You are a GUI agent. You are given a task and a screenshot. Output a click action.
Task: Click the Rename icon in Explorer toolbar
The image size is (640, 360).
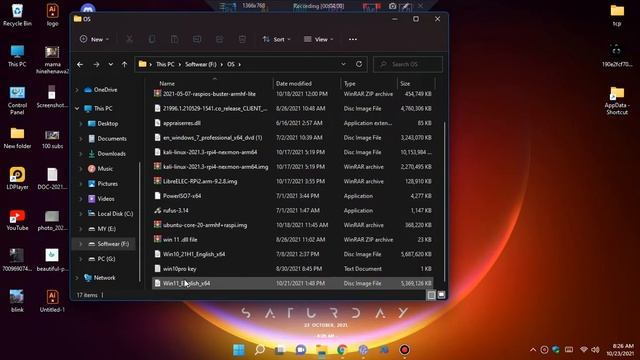coord(197,39)
